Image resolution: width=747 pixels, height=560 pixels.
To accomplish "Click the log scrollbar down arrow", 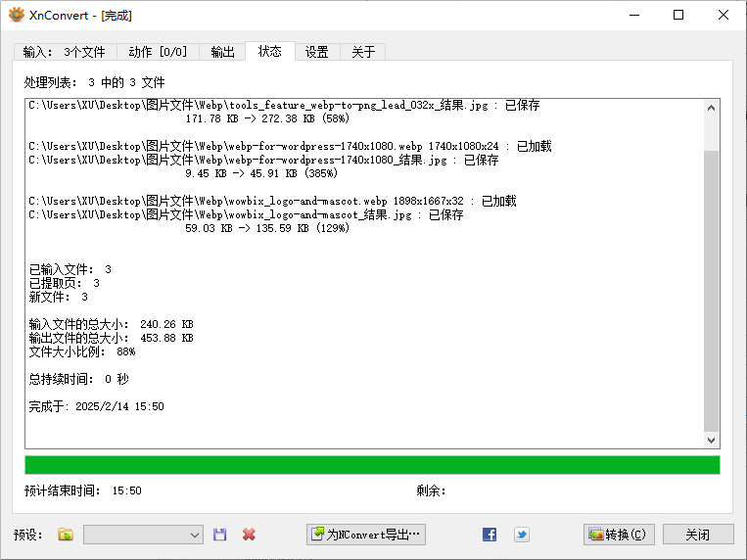I will [712, 441].
